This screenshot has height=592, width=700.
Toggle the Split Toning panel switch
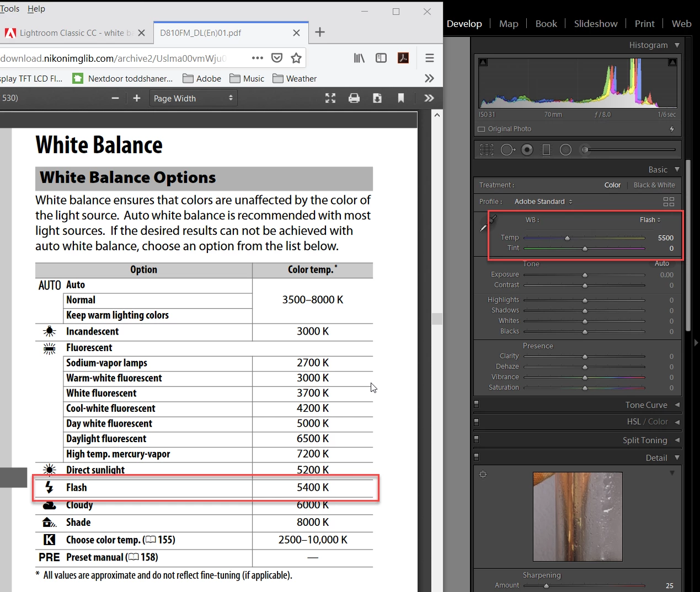[477, 440]
